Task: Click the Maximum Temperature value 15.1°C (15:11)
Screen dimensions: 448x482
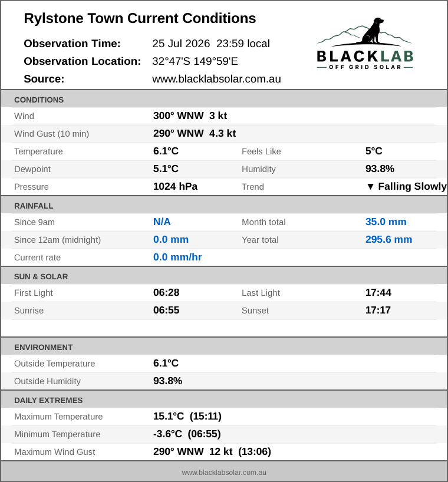Action: pyautogui.click(x=187, y=416)
